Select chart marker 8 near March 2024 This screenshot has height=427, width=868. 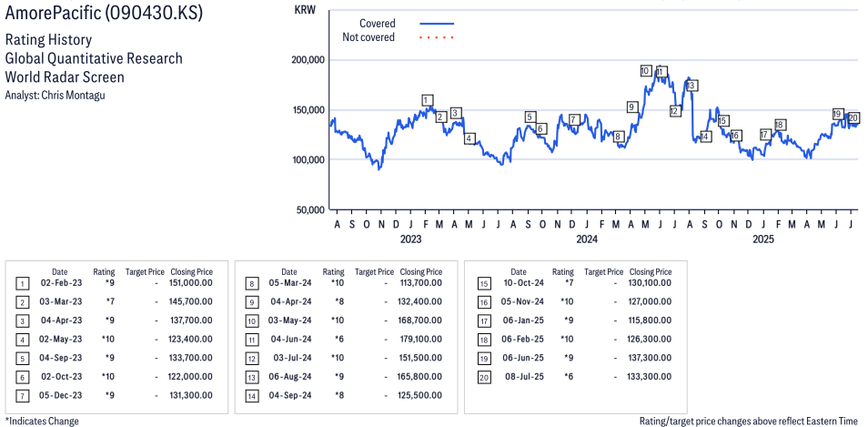point(619,137)
